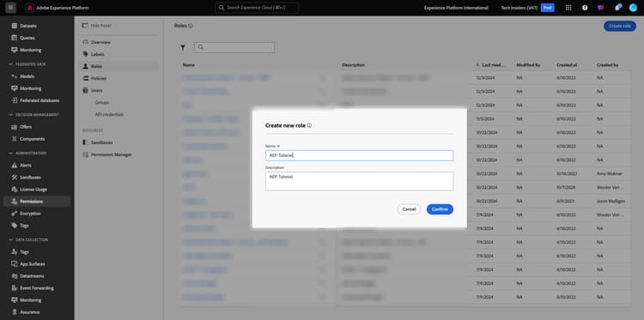
Task: Open the notifications bell icon
Action: click(617, 8)
